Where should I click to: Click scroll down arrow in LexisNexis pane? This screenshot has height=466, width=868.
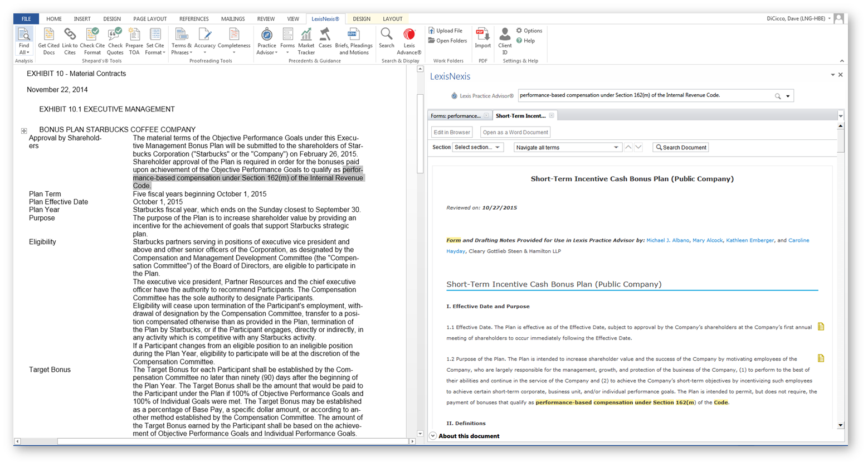[x=841, y=425]
